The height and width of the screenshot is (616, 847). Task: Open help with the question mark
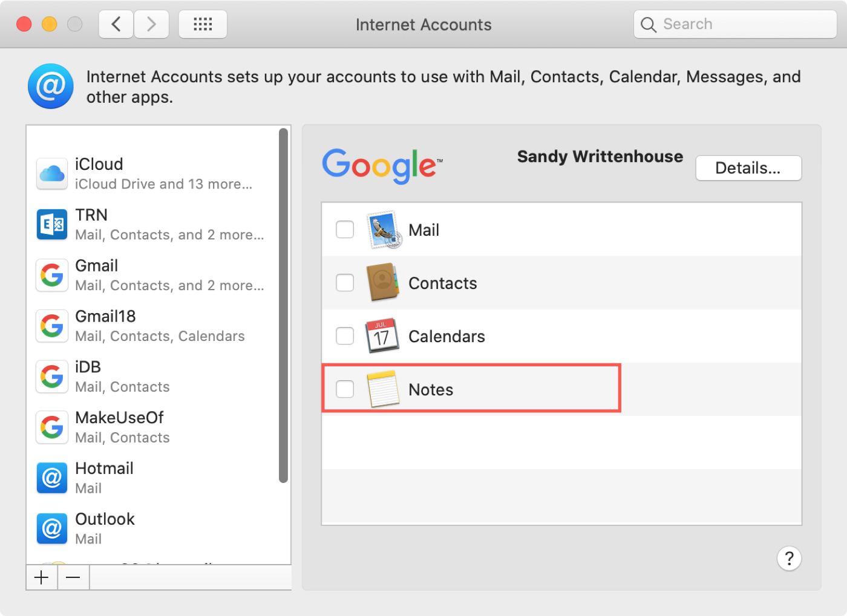click(x=790, y=559)
